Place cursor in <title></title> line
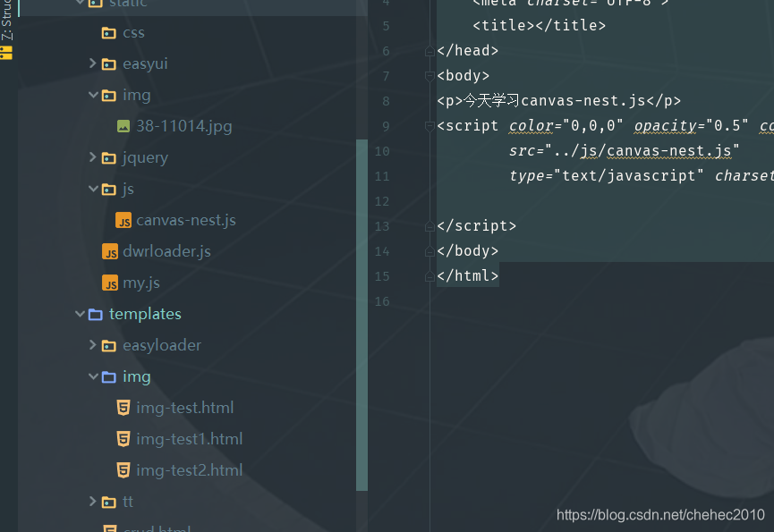The height and width of the screenshot is (532, 774). (539, 26)
